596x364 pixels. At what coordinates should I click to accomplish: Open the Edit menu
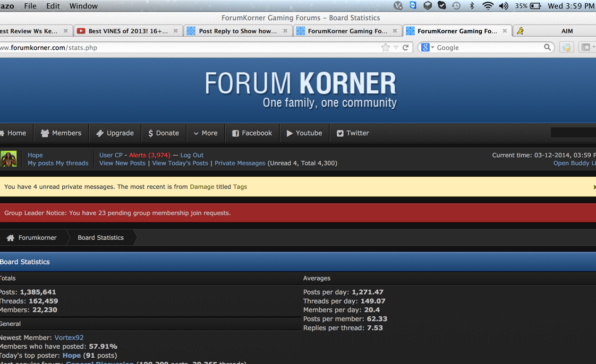(x=53, y=6)
